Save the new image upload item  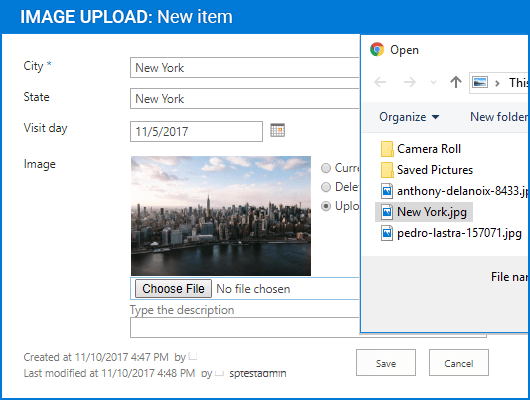pyautogui.click(x=386, y=363)
